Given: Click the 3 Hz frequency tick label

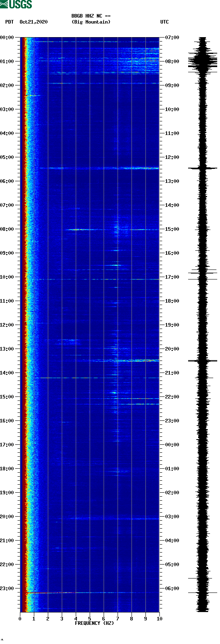Looking at the screenshot, I should click(62, 619).
